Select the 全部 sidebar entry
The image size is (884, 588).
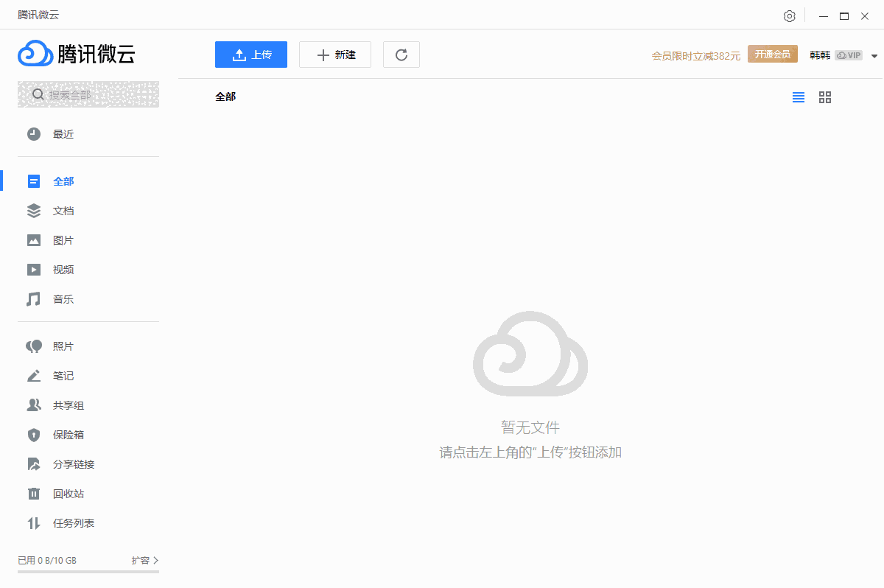(63, 181)
